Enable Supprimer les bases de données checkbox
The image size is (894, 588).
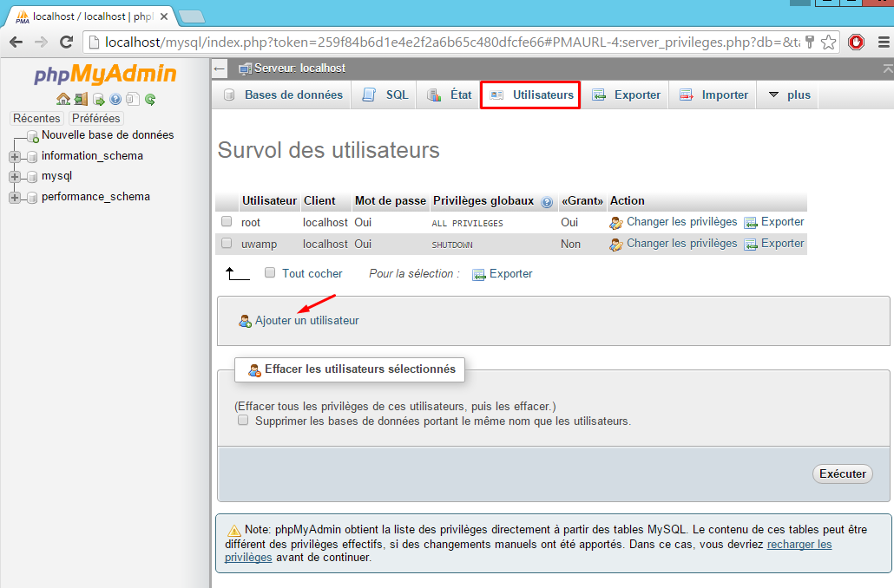(x=243, y=420)
